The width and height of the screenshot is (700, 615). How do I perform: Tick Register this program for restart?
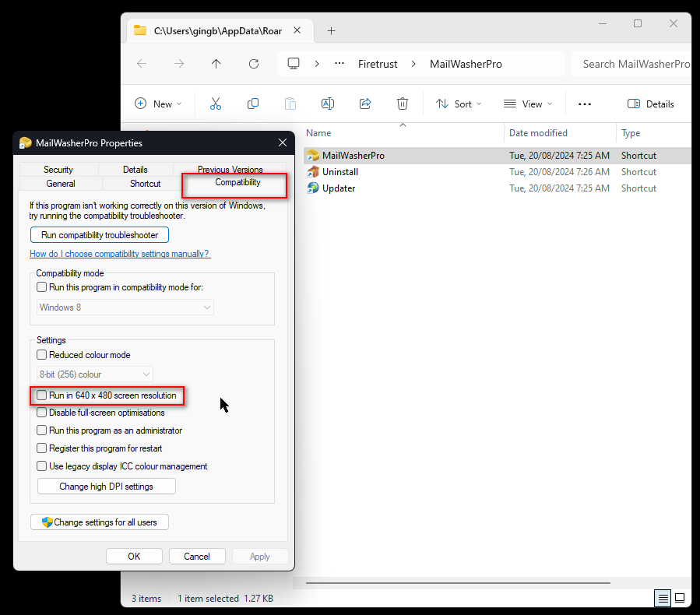pos(41,448)
